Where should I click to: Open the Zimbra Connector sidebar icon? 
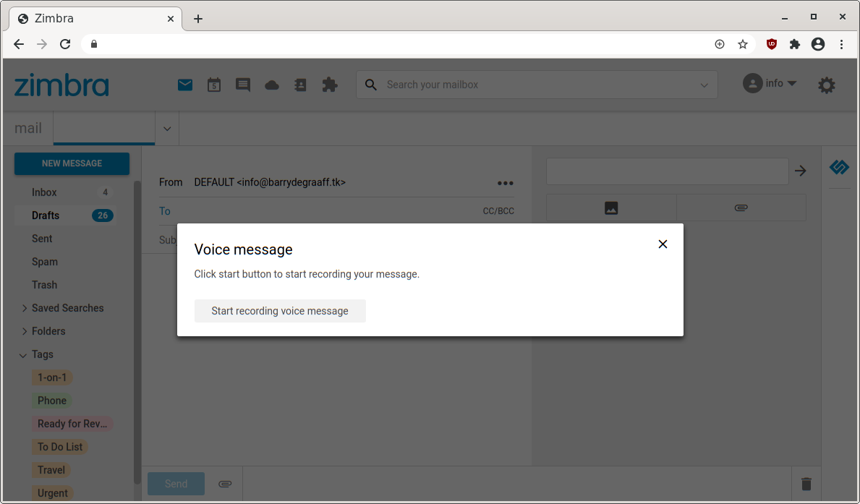[x=839, y=167]
